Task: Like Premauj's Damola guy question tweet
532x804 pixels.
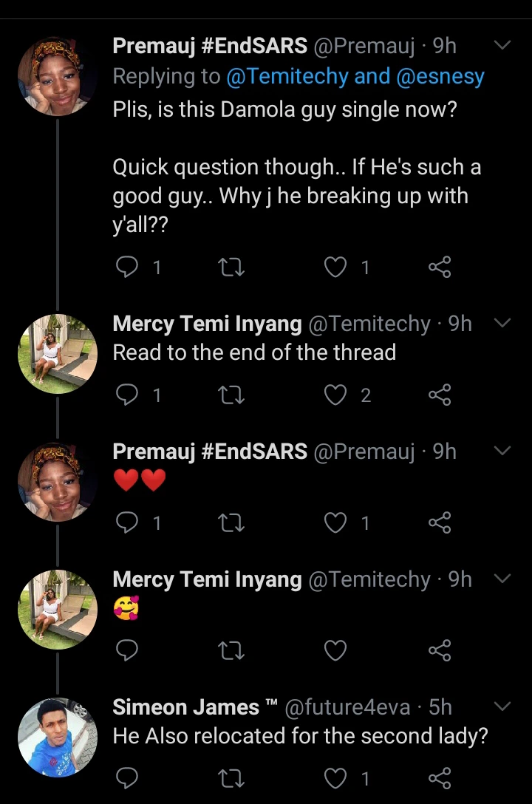Action: pyautogui.click(x=336, y=267)
